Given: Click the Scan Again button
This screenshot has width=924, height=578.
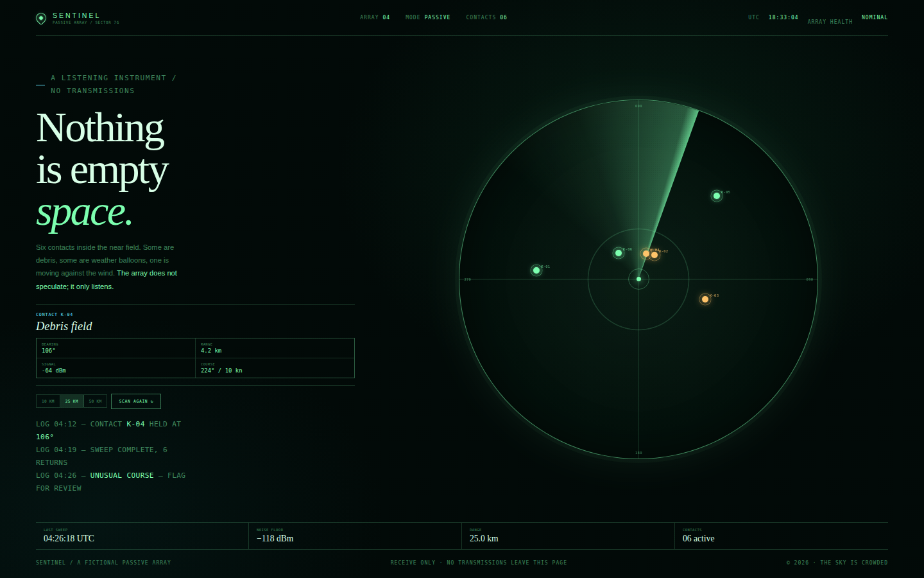Looking at the screenshot, I should click(136, 401).
